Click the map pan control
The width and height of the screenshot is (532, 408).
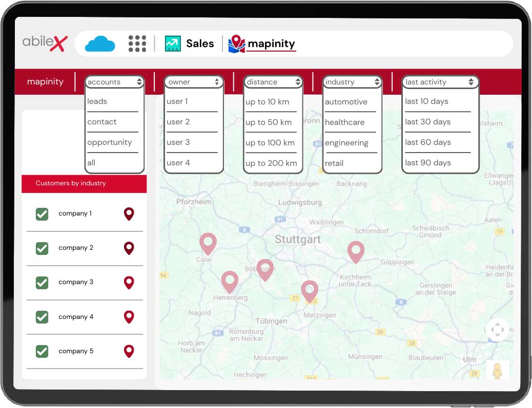[497, 330]
